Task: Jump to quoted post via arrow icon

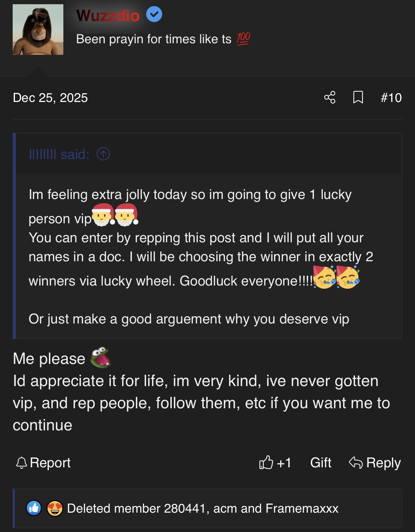Action: click(103, 154)
